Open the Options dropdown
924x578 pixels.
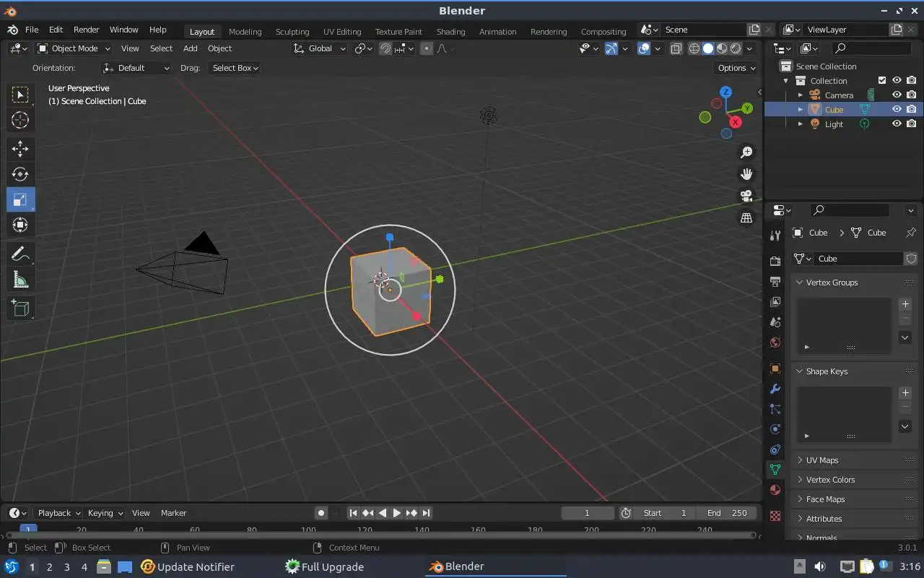coord(736,68)
